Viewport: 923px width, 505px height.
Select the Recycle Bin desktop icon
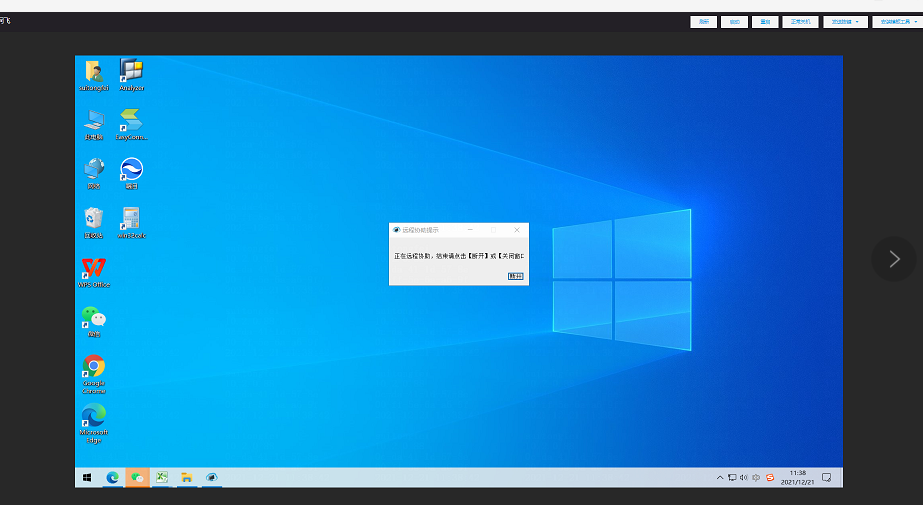pos(94,222)
